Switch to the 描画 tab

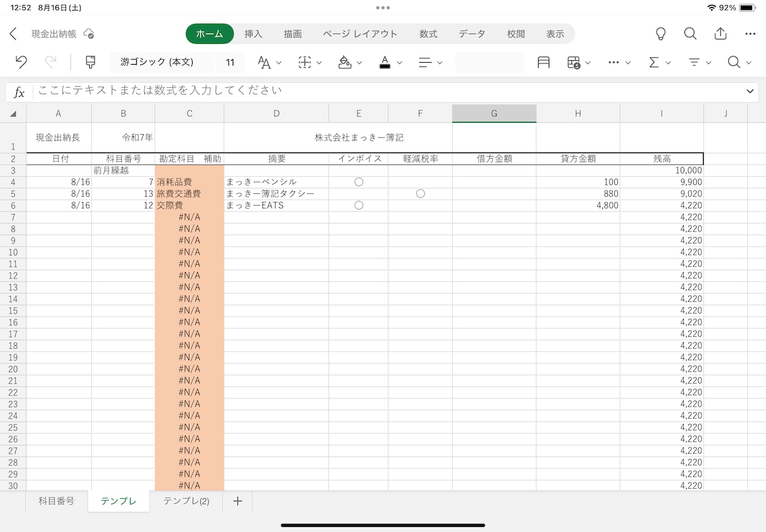click(x=293, y=34)
